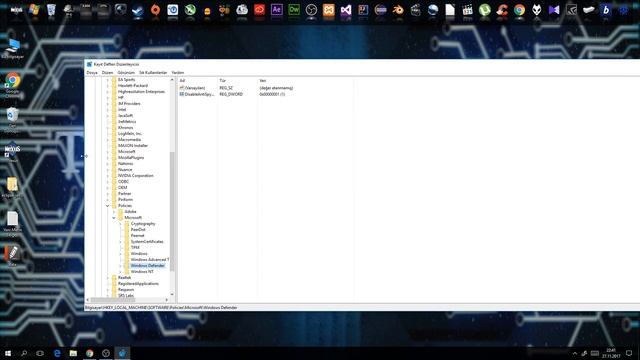This screenshot has height=360, width=640.
Task: Open Adobe Creative Cloud dock icon
Action: click(x=260, y=10)
